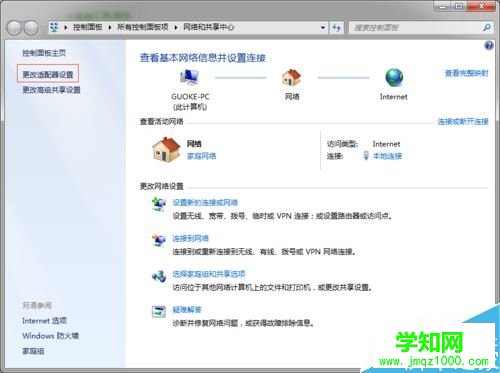
Task: Maximize the Network and Sharing Center window
Action: click(459, 6)
